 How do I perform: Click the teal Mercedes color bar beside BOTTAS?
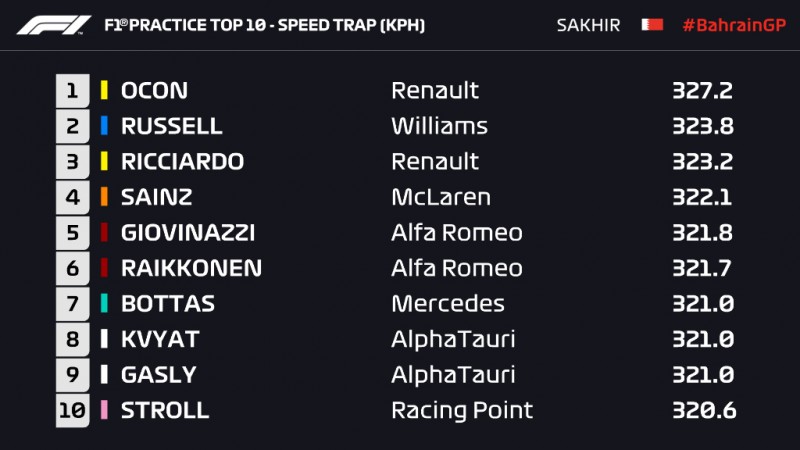(x=104, y=303)
